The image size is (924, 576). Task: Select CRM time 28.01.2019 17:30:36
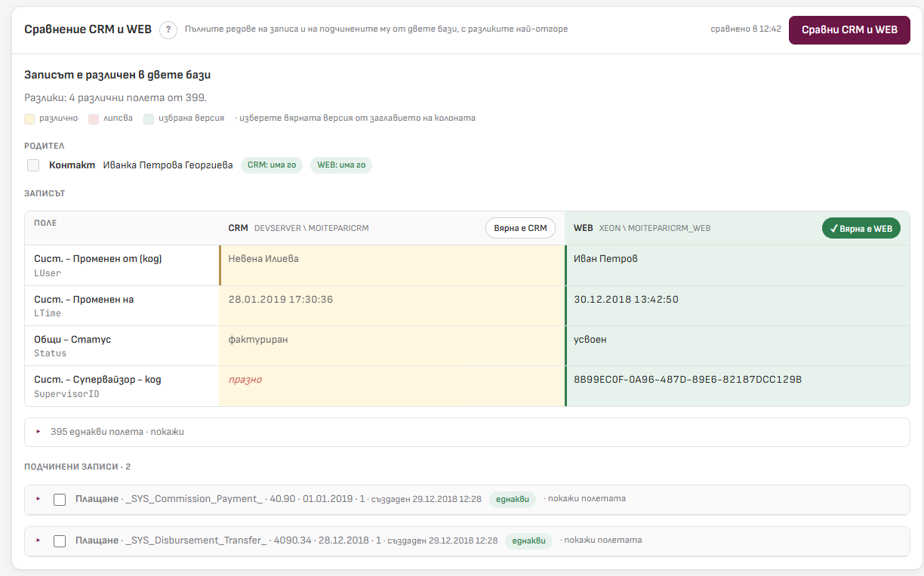pos(281,300)
